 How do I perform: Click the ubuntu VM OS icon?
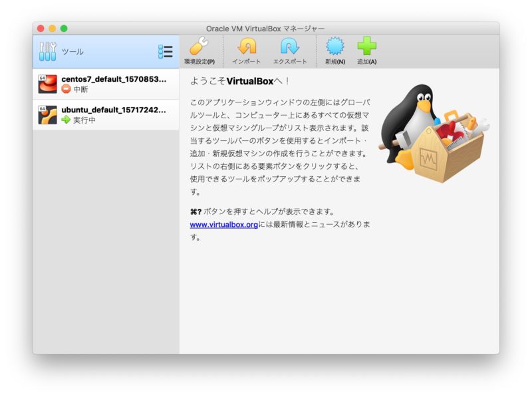pyautogui.click(x=47, y=114)
